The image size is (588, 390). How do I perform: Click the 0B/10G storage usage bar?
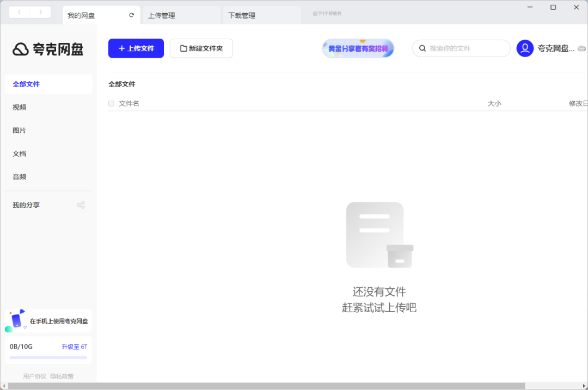click(48, 357)
